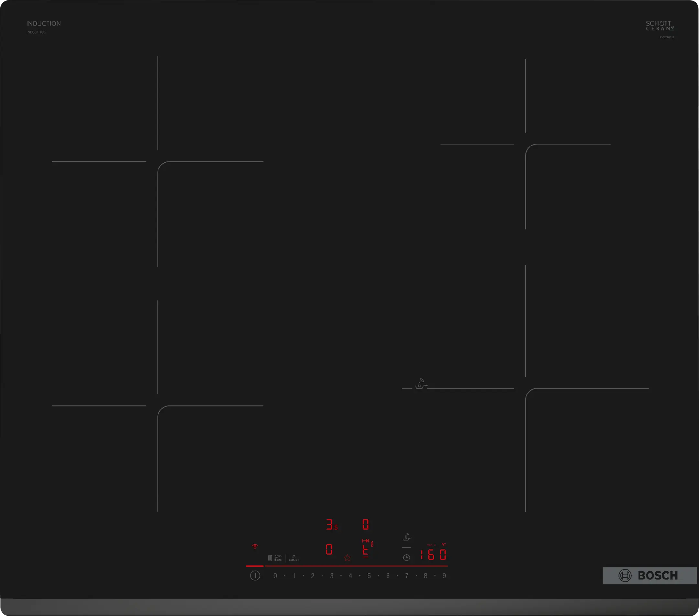Screen dimensions: 699x616
Task: Choose power level 7 on scale
Action: (407, 576)
